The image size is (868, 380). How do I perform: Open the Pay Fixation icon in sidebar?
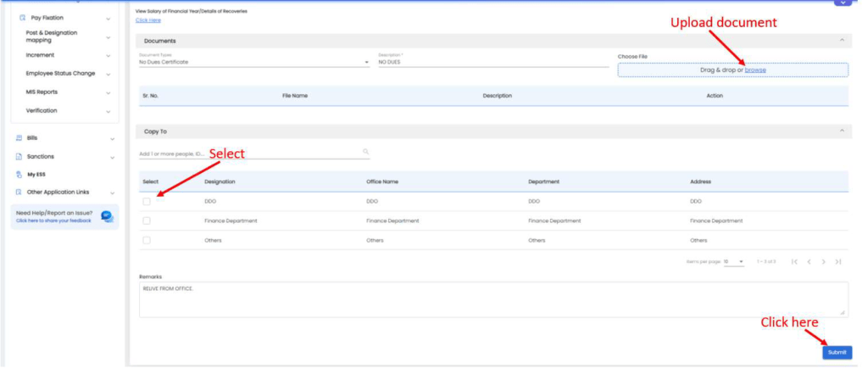click(23, 18)
